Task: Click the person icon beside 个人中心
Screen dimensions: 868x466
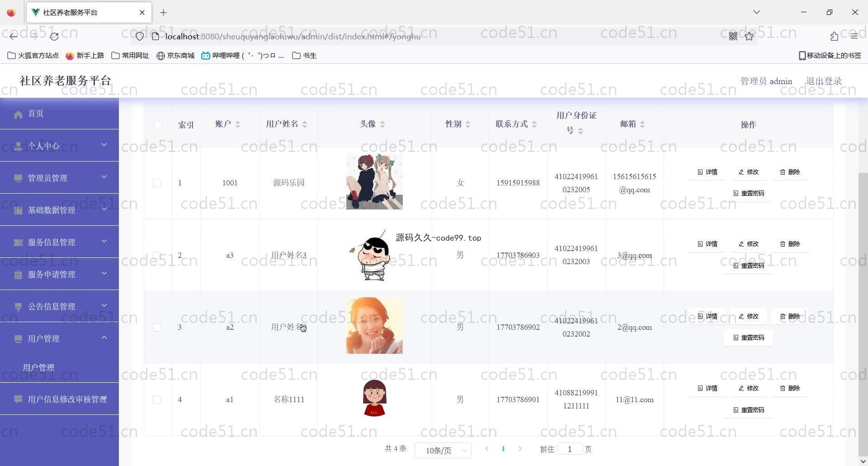Action: [x=18, y=146]
